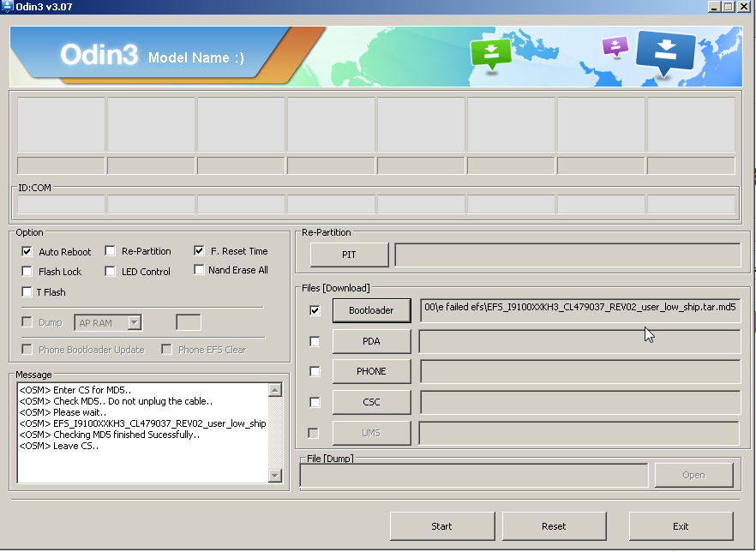756x552 pixels.
Task: Click Message log scrollbar down arrow
Action: point(275,476)
